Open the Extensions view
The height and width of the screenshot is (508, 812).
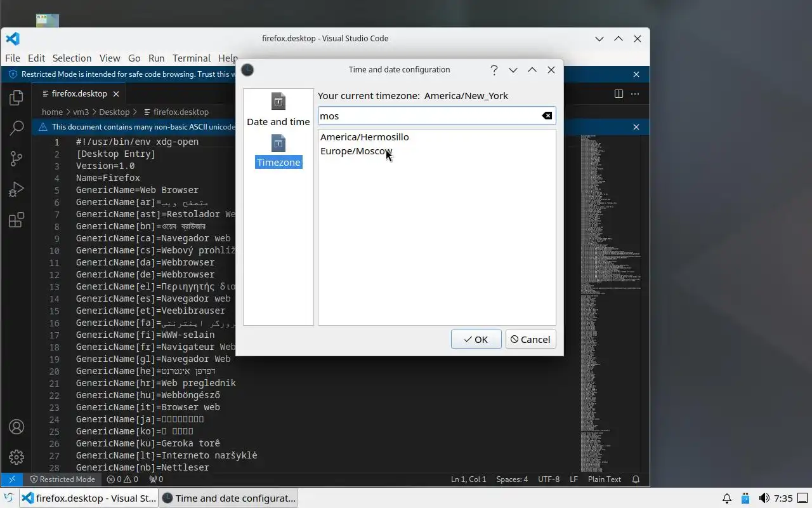tap(16, 220)
